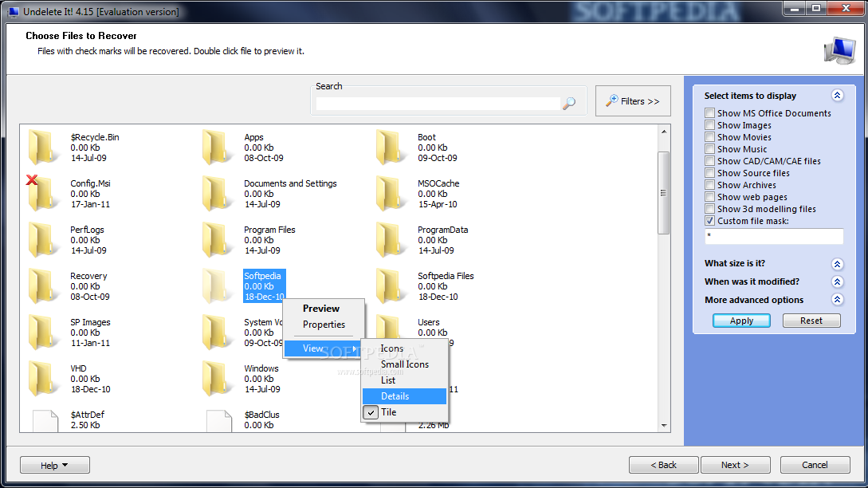Click the search magnifier icon
Viewport: 868px width, 488px height.
[569, 103]
